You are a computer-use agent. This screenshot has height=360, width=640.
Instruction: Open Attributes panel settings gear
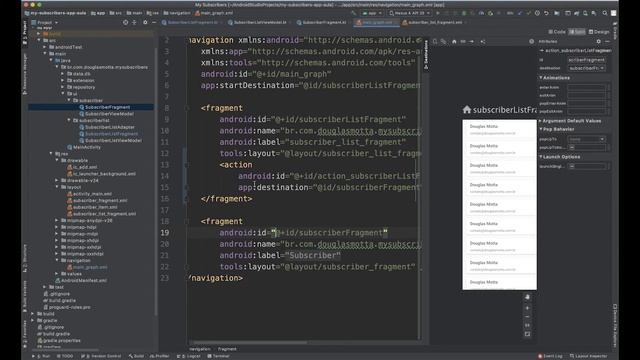coord(598,42)
